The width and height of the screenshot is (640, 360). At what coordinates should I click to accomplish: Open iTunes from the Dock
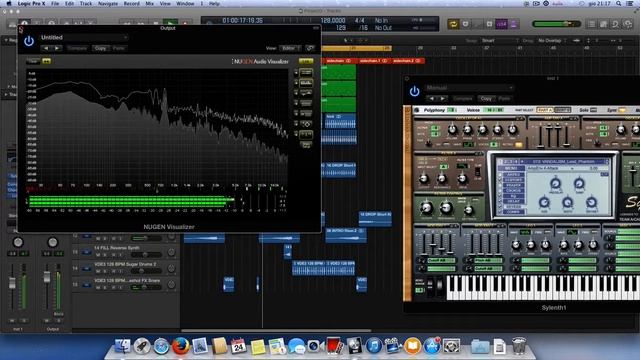click(x=373, y=346)
